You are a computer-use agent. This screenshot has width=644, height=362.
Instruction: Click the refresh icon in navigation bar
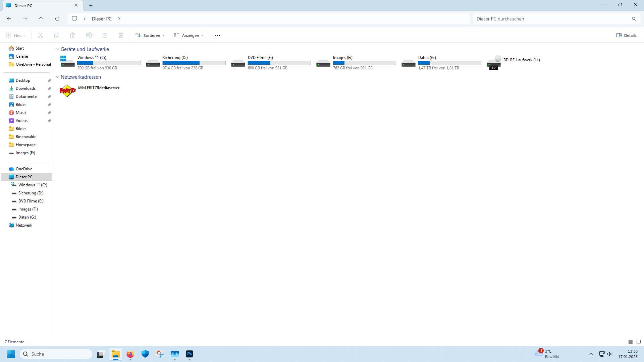coord(57,19)
